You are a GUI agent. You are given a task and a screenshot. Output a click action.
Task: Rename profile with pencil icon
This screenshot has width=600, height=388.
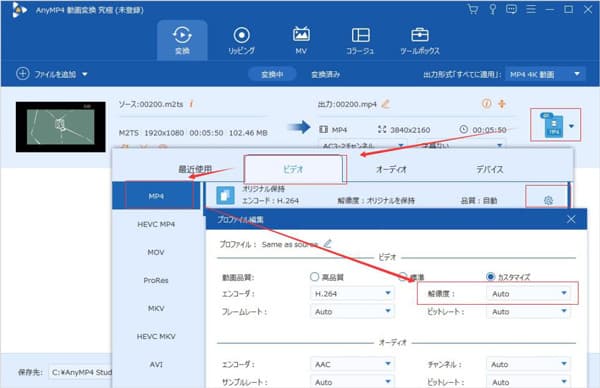click(328, 243)
